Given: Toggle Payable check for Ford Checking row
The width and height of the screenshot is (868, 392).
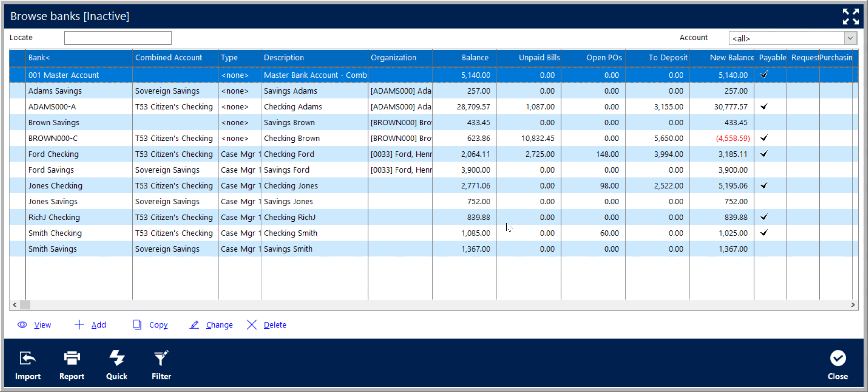Looking at the screenshot, I should (x=764, y=154).
